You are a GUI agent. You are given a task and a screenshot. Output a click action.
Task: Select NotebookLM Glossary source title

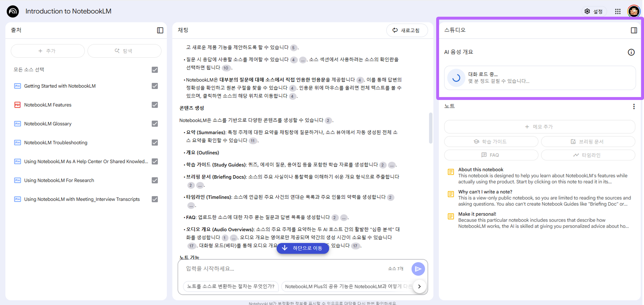coord(48,124)
